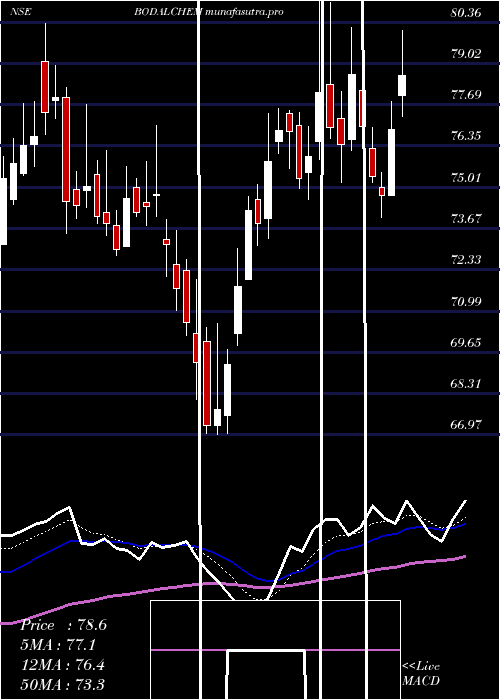This screenshot has width=500, height=700.
Task: Select the 73.67 price axis label
Action: coord(466,218)
